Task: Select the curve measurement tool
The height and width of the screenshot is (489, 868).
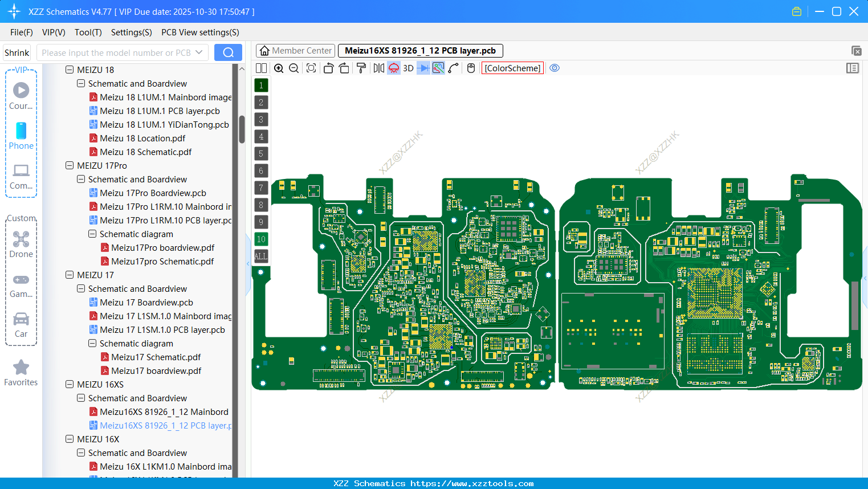Action: point(453,68)
